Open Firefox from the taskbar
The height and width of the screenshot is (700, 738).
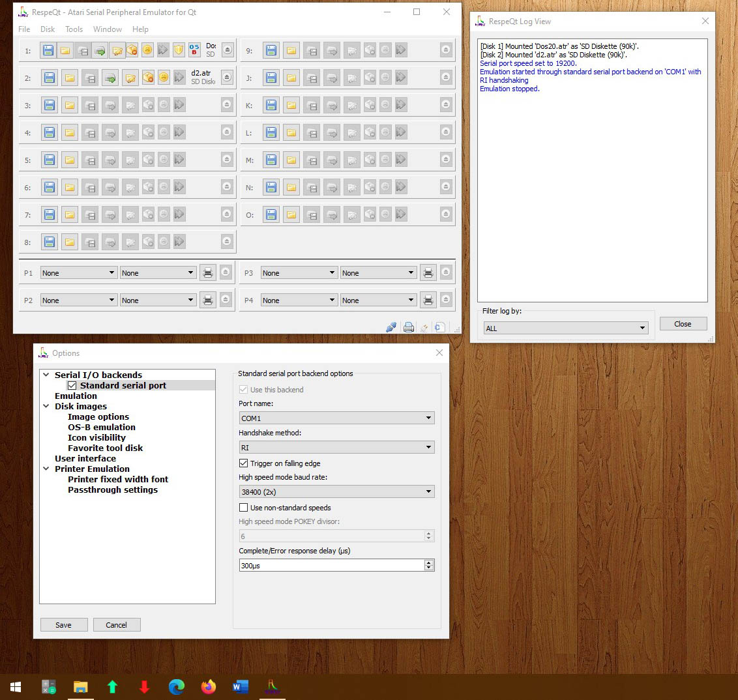pos(208,688)
